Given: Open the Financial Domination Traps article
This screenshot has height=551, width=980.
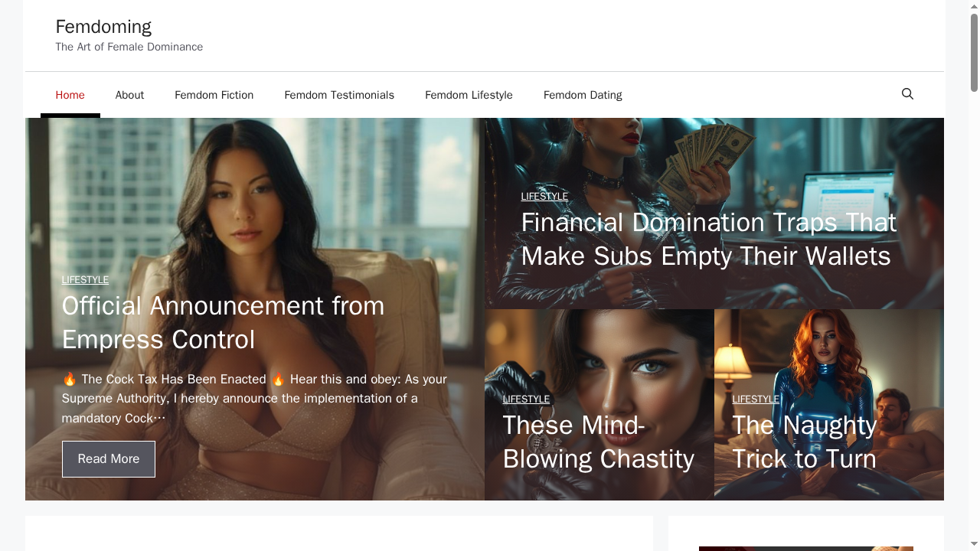Looking at the screenshot, I should pos(708,239).
